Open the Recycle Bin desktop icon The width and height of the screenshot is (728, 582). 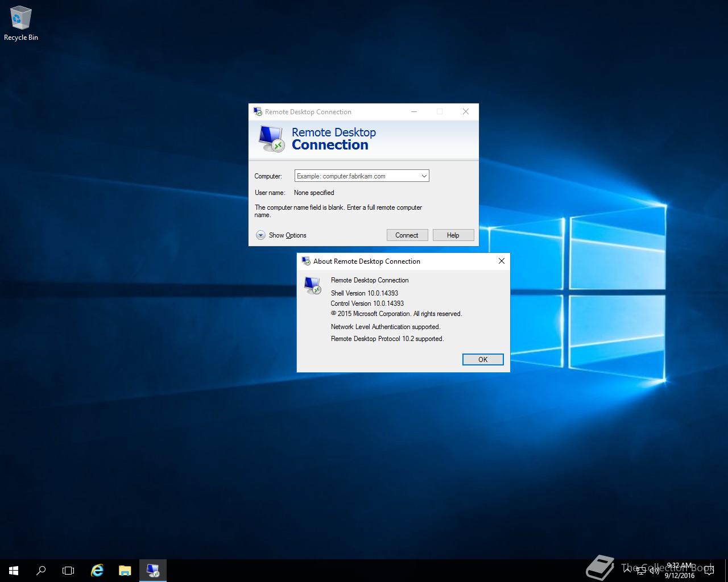click(x=21, y=24)
